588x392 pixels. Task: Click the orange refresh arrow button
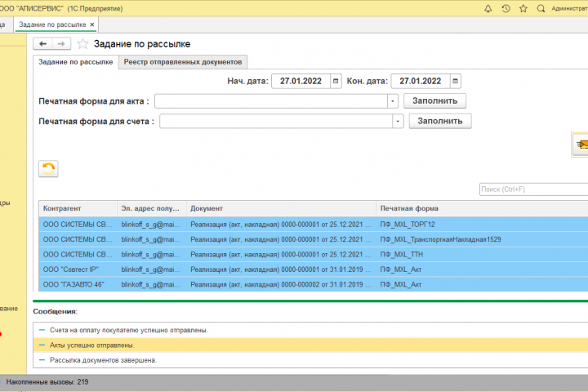48,169
